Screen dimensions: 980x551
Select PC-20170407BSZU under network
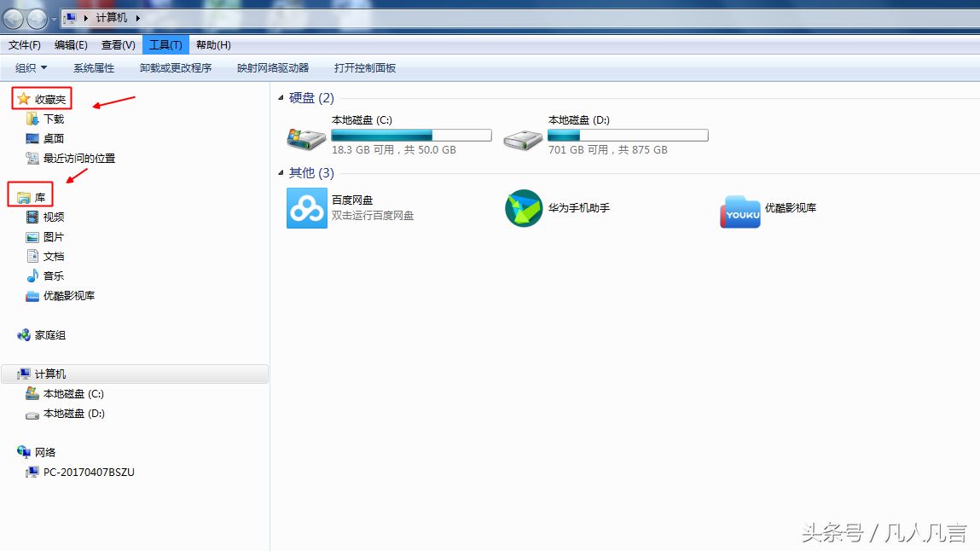(x=89, y=473)
